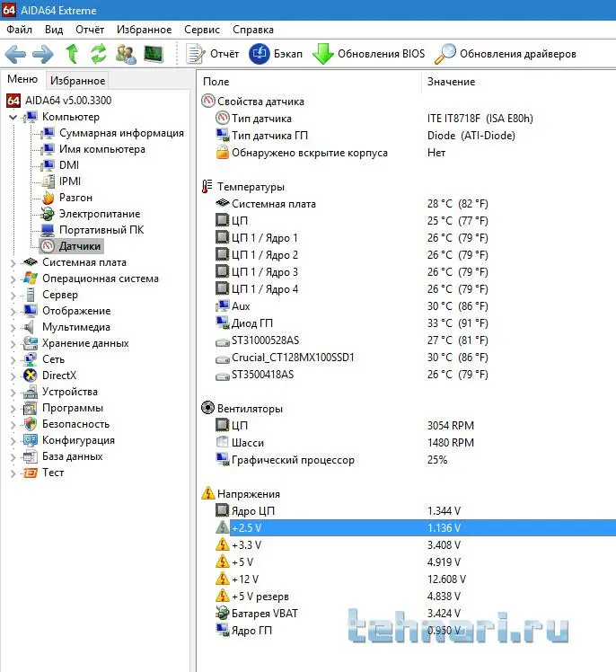Image resolution: width=616 pixels, height=672 pixels.
Task: Click the Безопасность shield icon
Action: tap(30, 424)
